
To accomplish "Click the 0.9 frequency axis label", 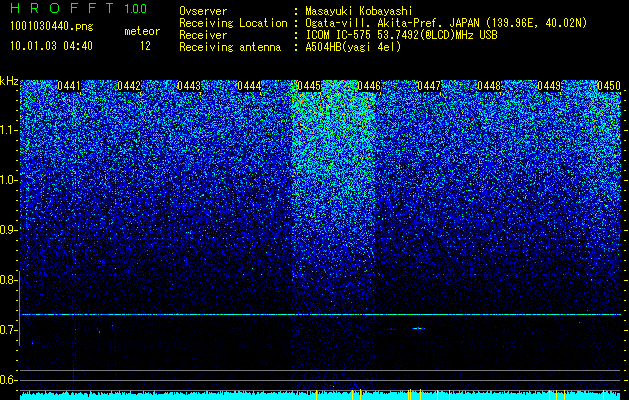I will pos(8,230).
